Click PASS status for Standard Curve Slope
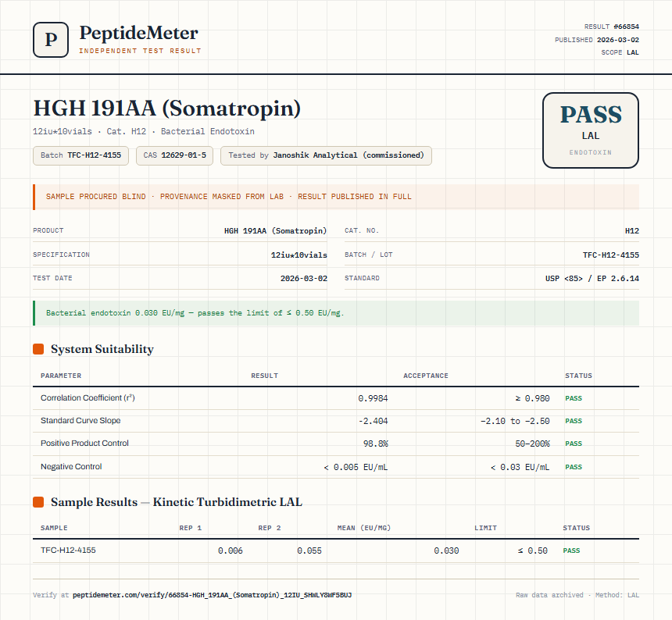 (574, 421)
